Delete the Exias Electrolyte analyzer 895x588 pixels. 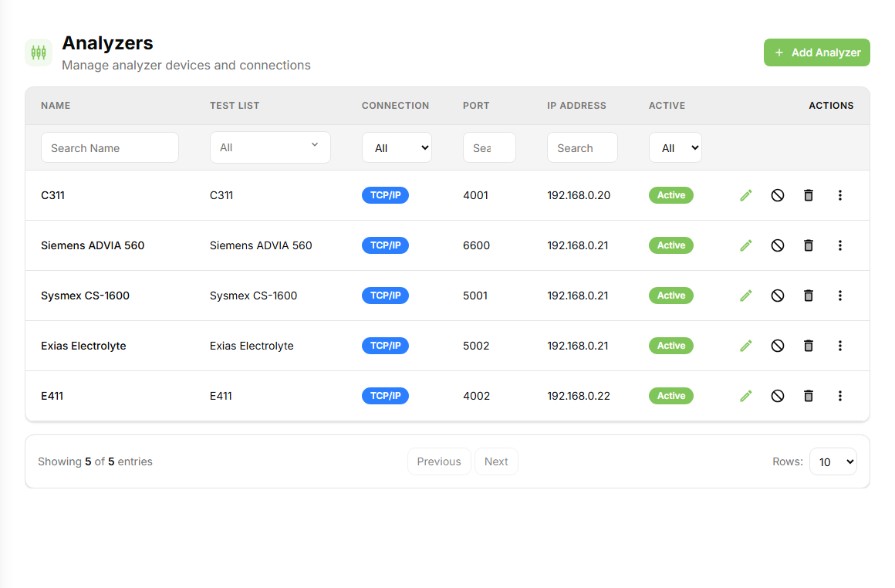[809, 346]
